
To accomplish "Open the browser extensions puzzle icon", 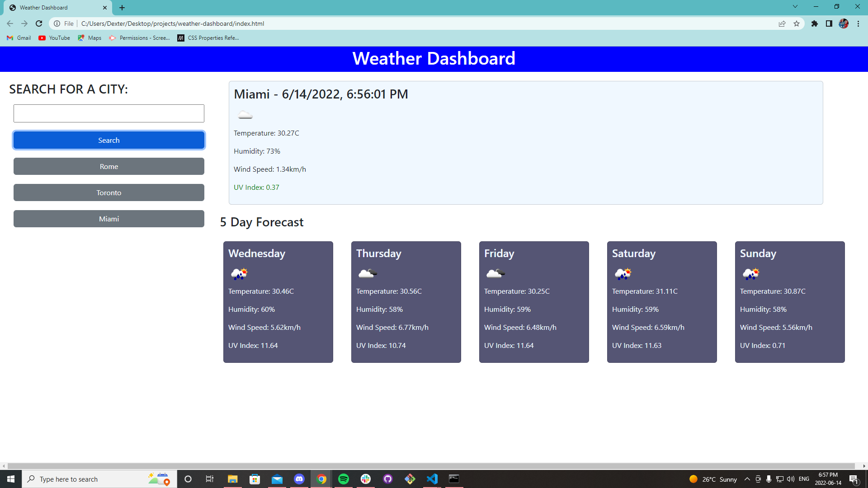I will 815,23.
